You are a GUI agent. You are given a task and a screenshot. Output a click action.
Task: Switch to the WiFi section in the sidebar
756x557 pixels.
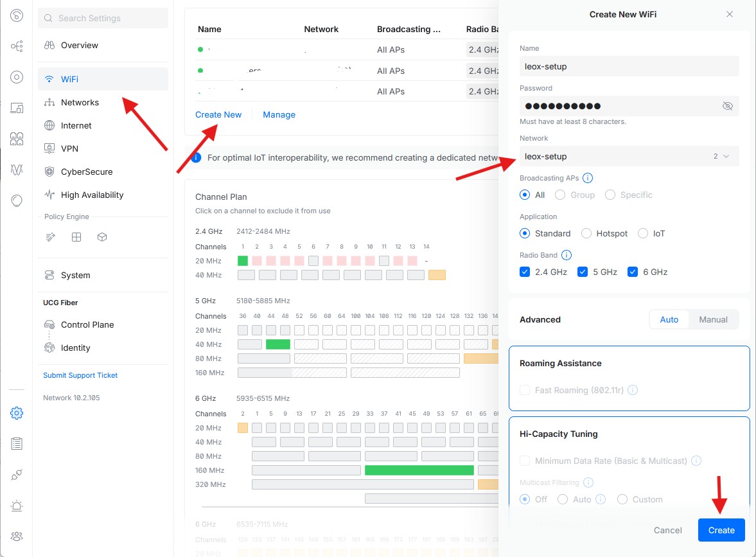pos(71,79)
